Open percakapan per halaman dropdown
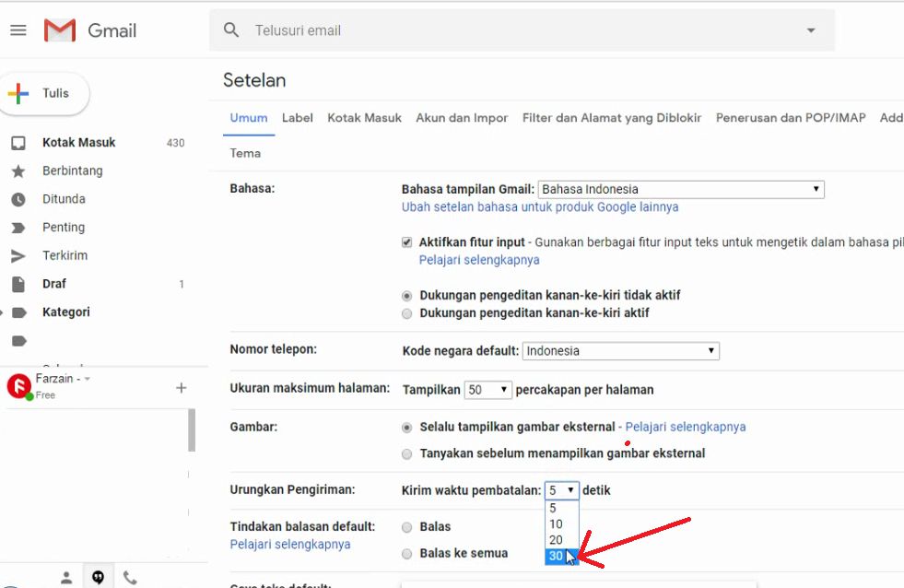The image size is (904, 588). [x=488, y=390]
